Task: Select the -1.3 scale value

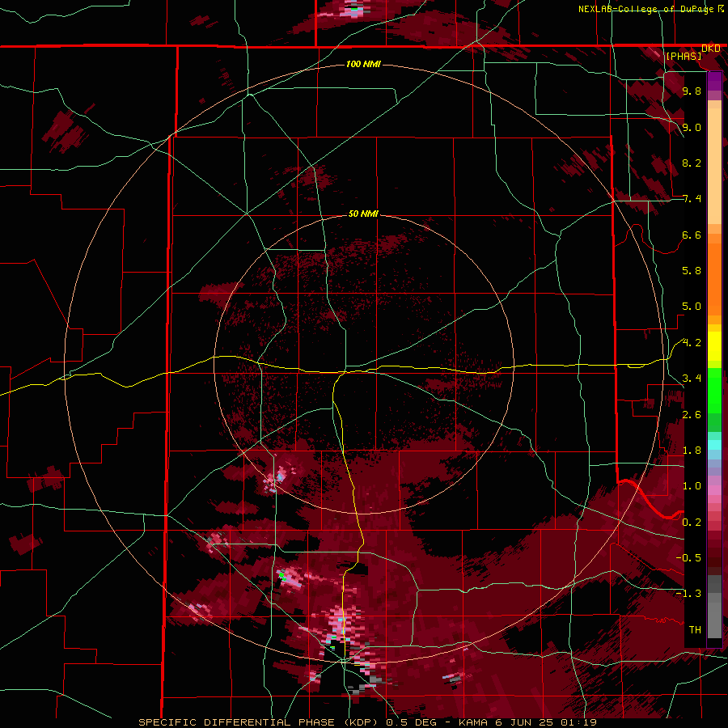Action: pyautogui.click(x=688, y=594)
